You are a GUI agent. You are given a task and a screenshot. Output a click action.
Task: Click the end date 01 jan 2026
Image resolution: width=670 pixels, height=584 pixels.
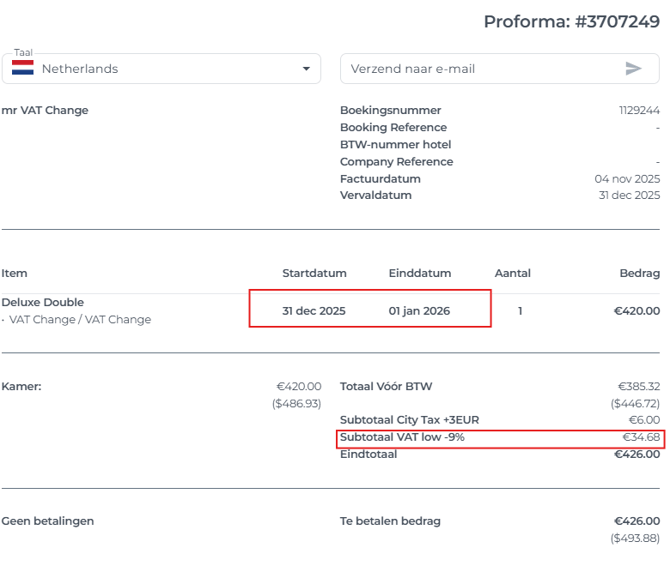(419, 311)
